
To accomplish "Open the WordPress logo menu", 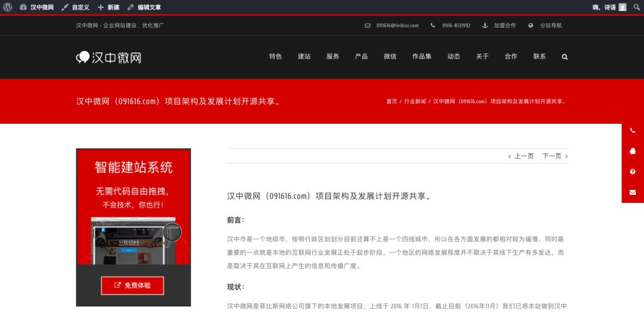I will coord(8,8).
